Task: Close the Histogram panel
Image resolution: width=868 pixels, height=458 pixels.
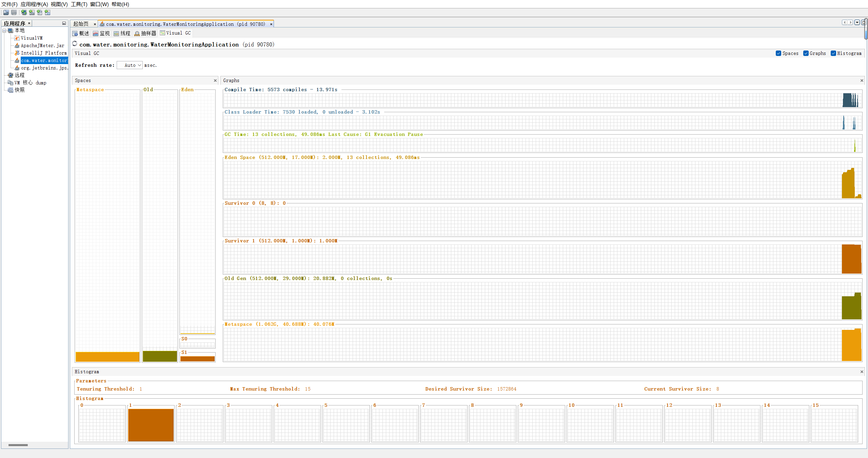Action: click(862, 372)
